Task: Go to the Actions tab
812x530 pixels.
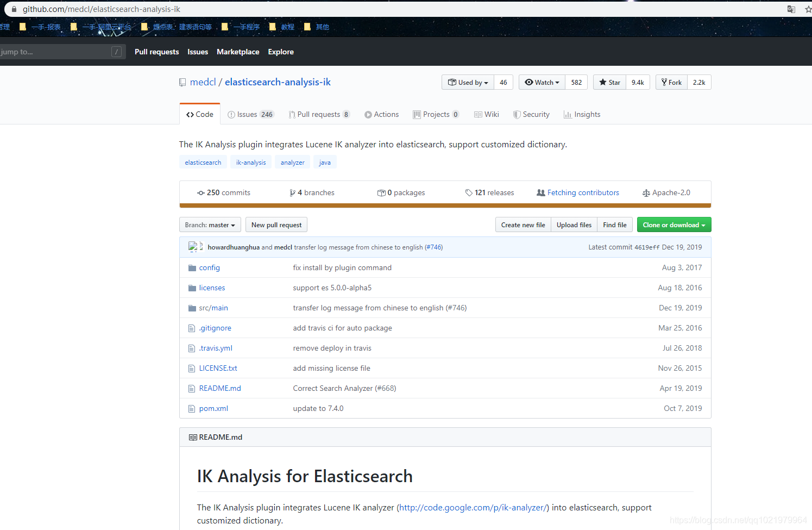Action: click(381, 114)
